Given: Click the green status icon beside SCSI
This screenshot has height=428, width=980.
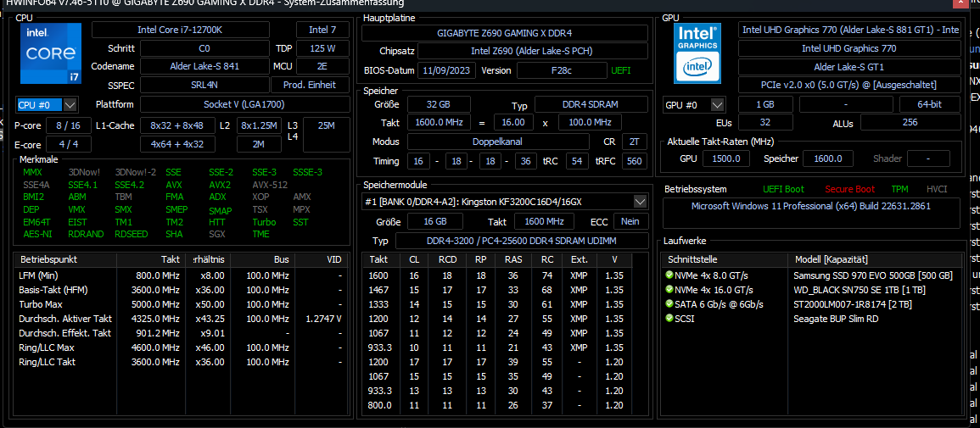Looking at the screenshot, I should pyautogui.click(x=669, y=318).
